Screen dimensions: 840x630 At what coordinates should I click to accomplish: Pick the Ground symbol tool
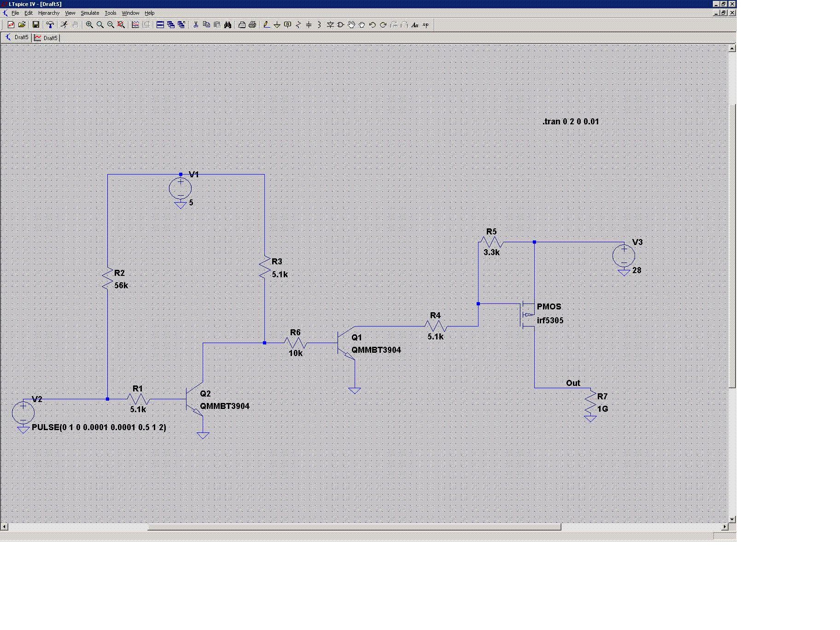[277, 25]
